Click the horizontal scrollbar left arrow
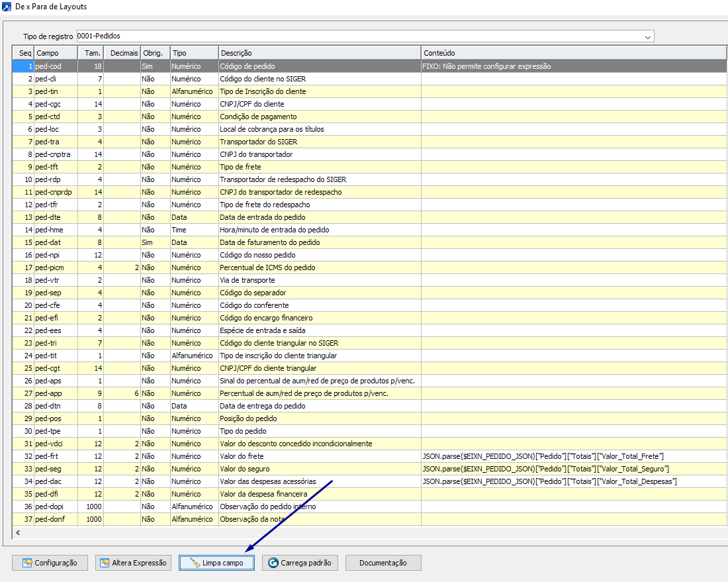The width and height of the screenshot is (728, 582). (x=17, y=532)
